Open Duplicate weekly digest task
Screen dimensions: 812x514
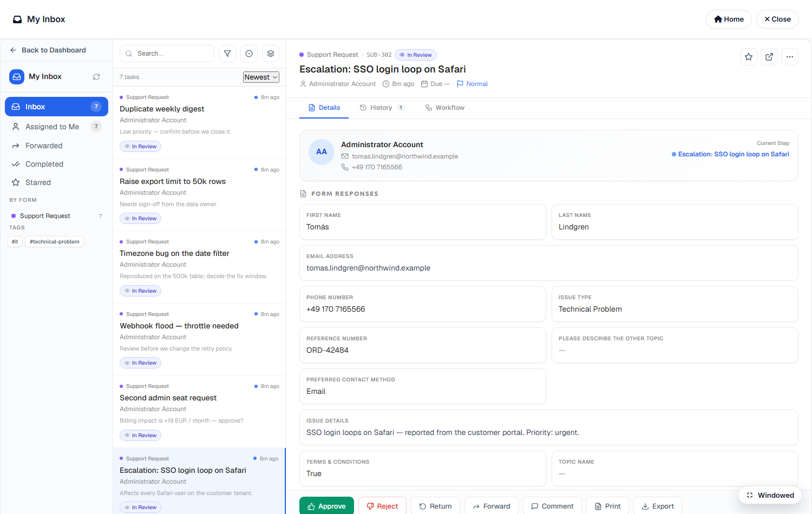click(199, 122)
